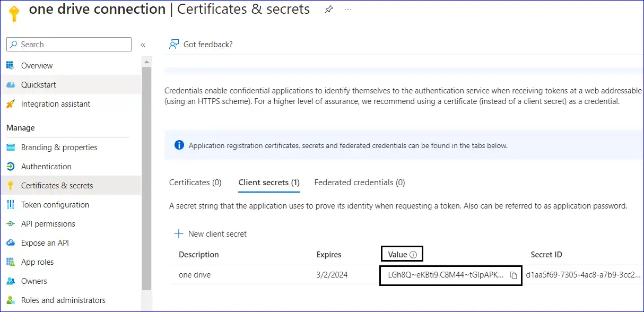Screen dimensions: 644x312
Task: Click the Got feedback? link
Action: [x=202, y=45]
